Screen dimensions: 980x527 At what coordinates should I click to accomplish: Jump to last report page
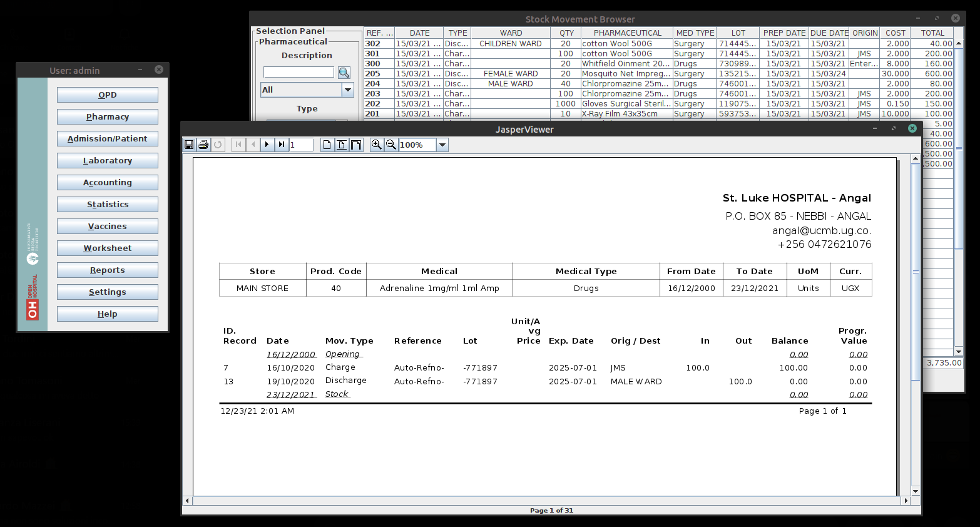pyautogui.click(x=282, y=145)
